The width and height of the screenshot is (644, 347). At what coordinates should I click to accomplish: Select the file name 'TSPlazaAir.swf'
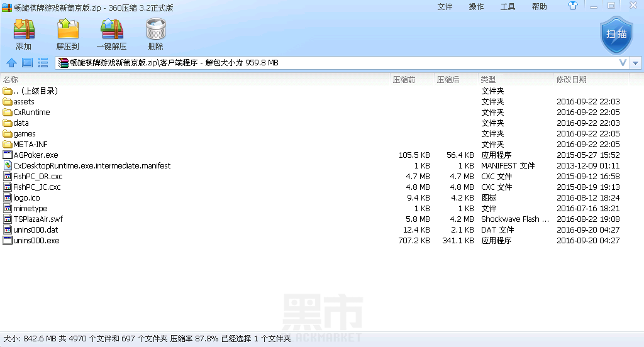click(38, 219)
